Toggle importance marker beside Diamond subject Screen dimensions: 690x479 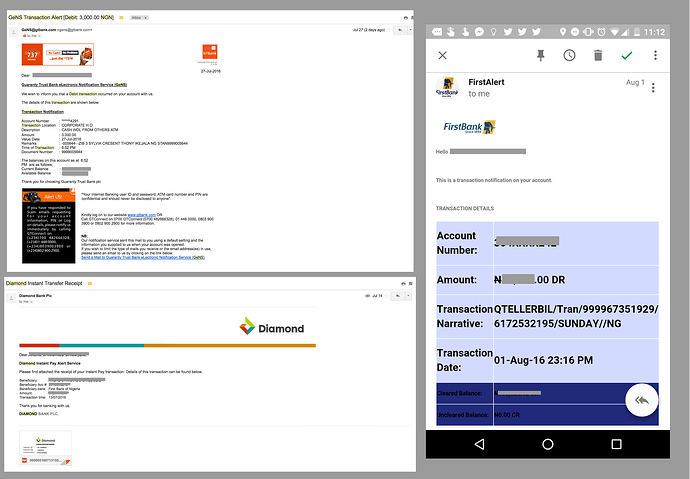(90, 284)
